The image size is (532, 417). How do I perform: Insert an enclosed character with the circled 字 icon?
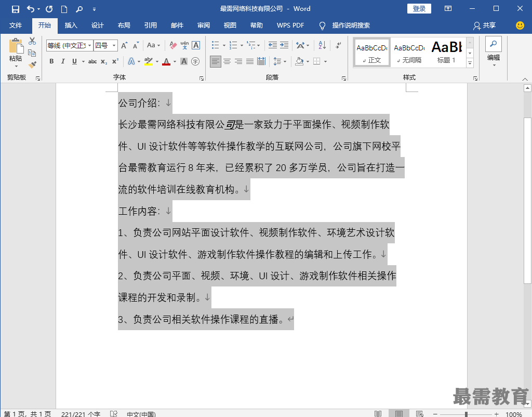point(195,61)
